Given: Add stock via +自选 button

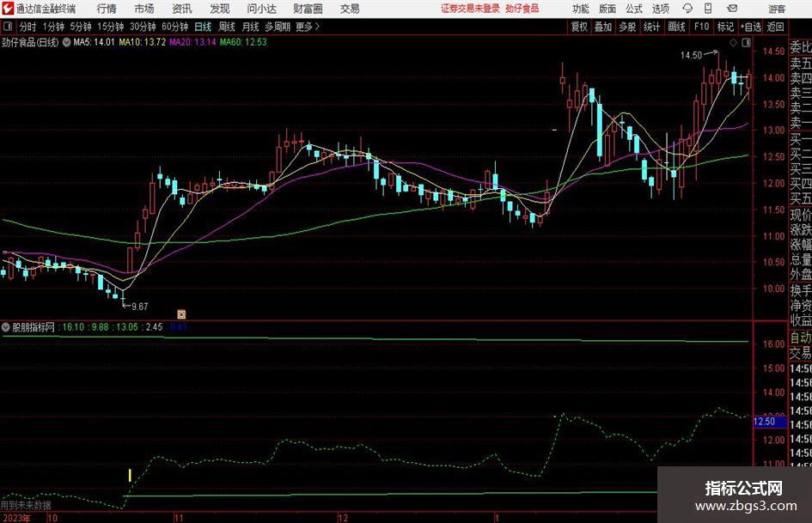Looking at the screenshot, I should pos(751,27).
